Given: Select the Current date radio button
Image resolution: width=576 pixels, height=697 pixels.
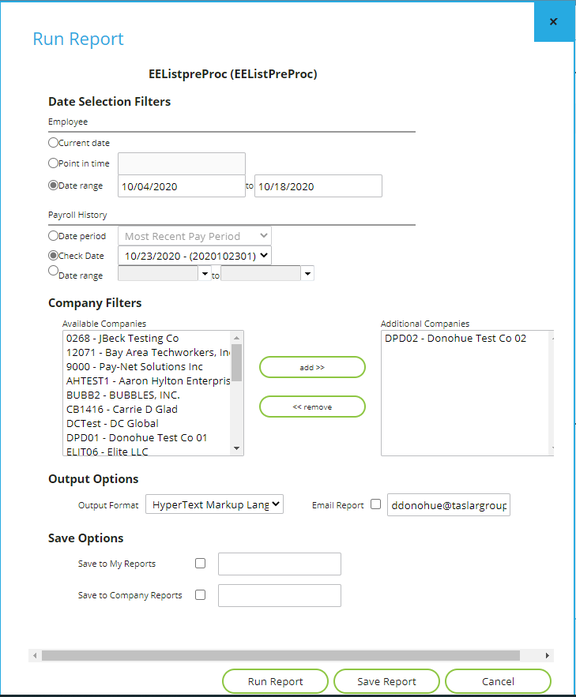Looking at the screenshot, I should pos(53,142).
